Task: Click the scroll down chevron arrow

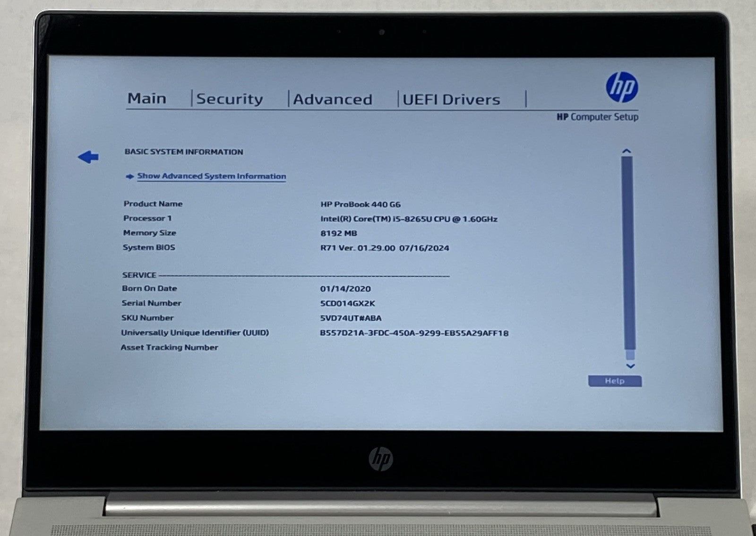Action: click(630, 366)
